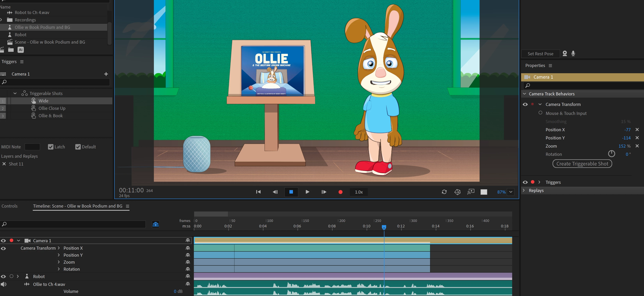The height and width of the screenshot is (296, 644).
Task: Click the red Record button
Action: tap(340, 192)
